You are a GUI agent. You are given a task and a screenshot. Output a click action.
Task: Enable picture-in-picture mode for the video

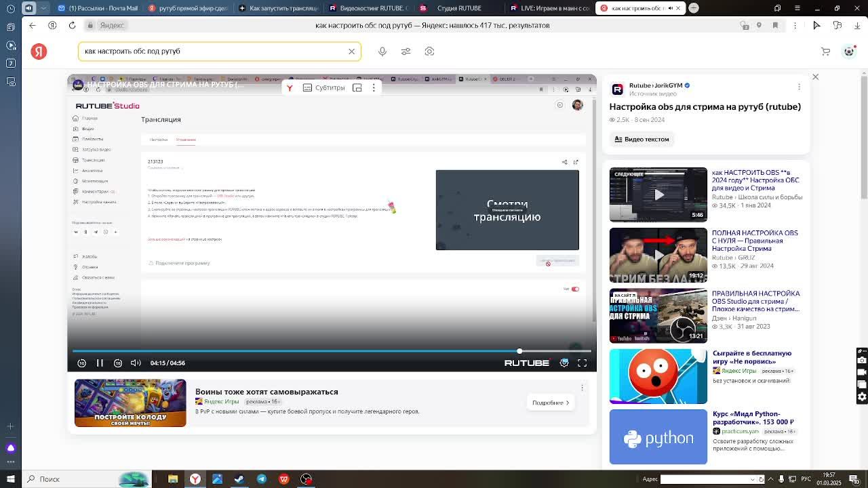[357, 87]
